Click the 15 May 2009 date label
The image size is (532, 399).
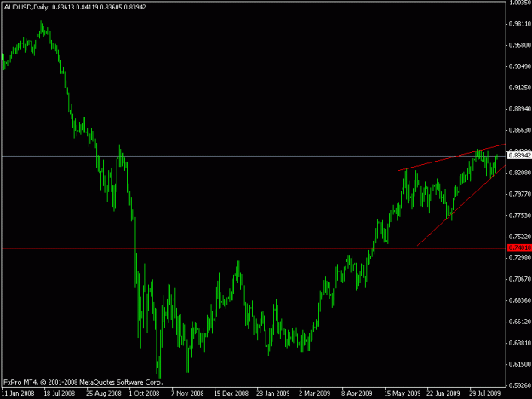[403, 393]
